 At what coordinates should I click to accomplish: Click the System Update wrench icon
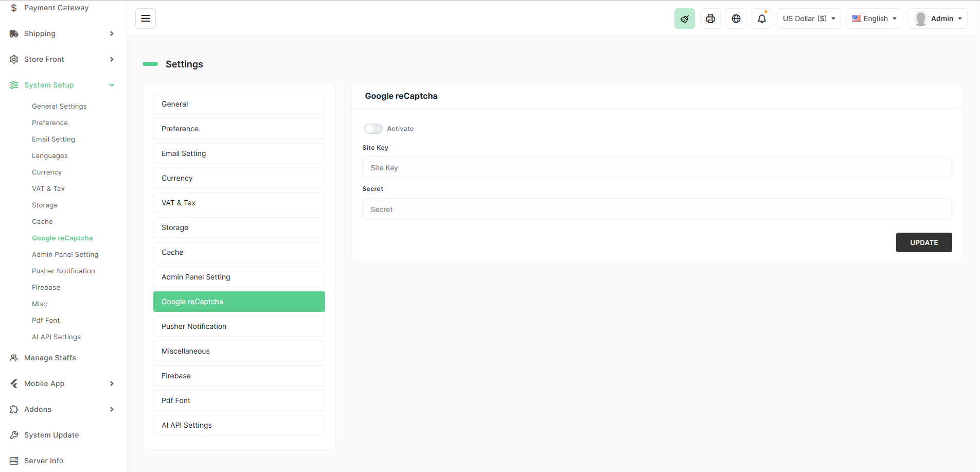click(x=14, y=435)
